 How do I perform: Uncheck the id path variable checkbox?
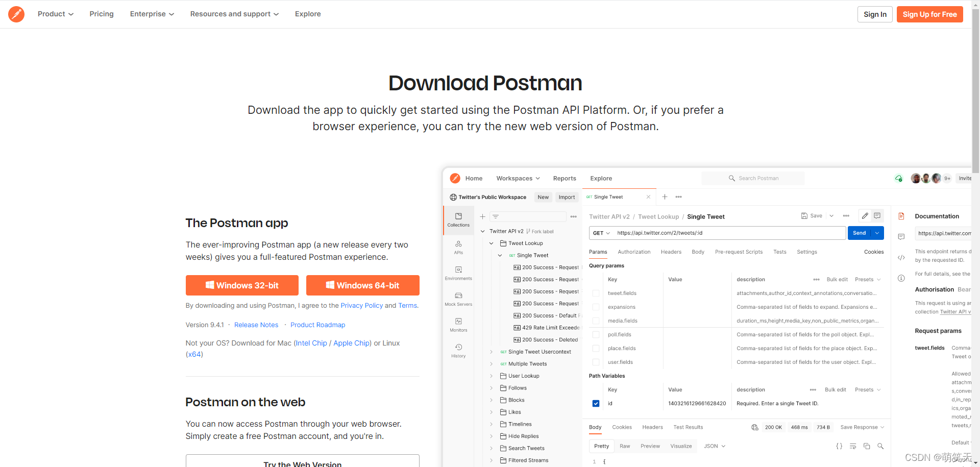click(596, 404)
